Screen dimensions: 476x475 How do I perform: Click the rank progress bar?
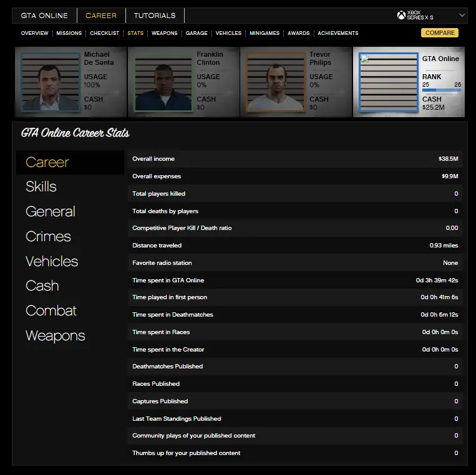tap(441, 90)
